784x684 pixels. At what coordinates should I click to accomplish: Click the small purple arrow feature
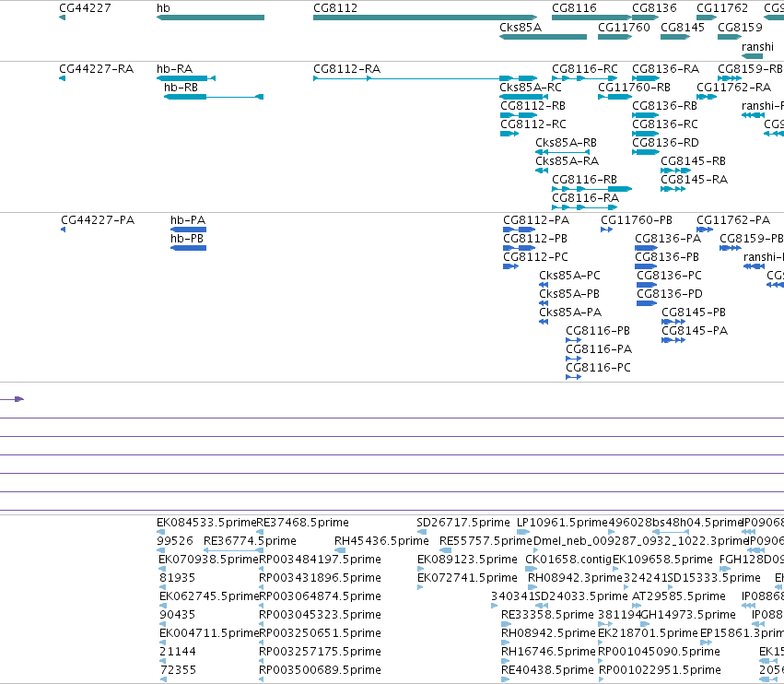(x=19, y=399)
